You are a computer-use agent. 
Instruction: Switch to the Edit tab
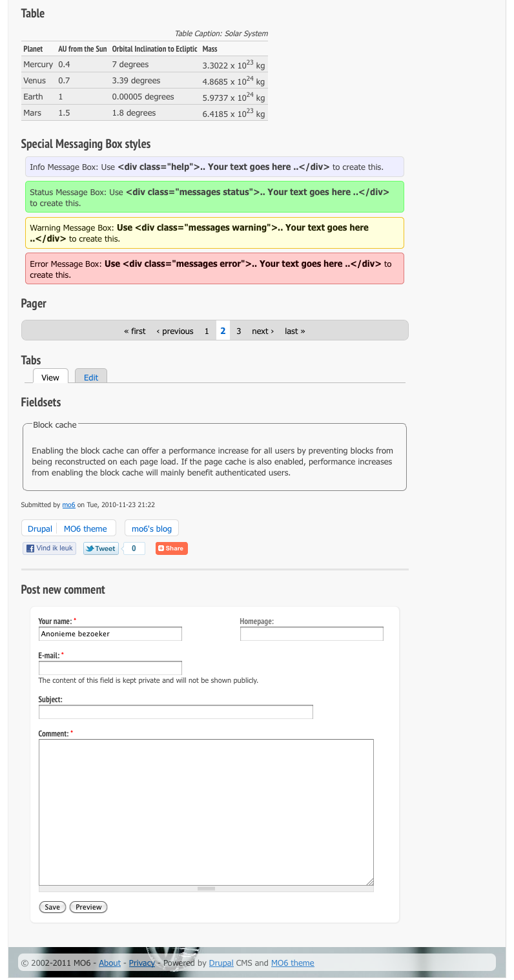click(x=91, y=377)
